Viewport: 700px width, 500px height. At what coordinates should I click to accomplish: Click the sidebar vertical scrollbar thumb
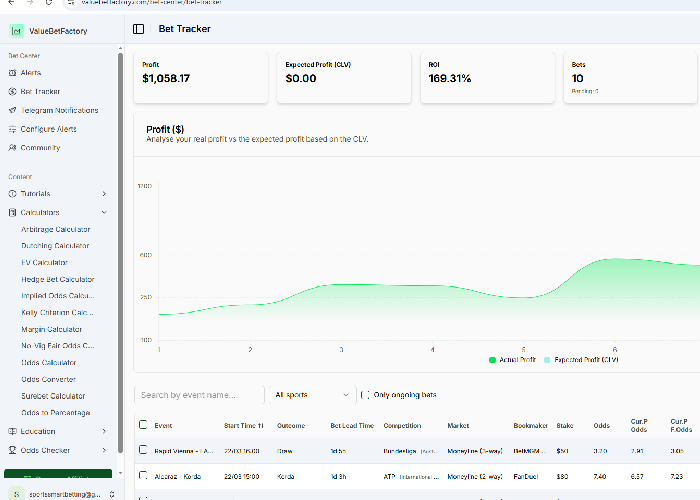tap(120, 252)
